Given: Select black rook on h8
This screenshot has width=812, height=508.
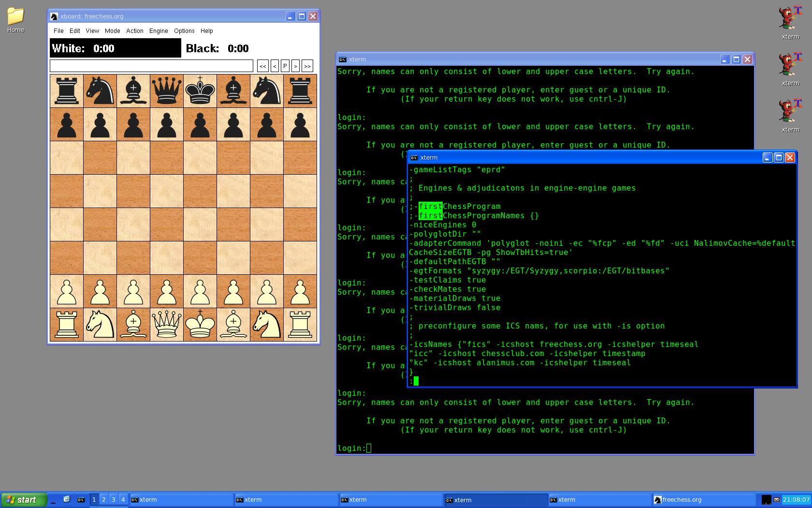Looking at the screenshot, I should [x=300, y=91].
